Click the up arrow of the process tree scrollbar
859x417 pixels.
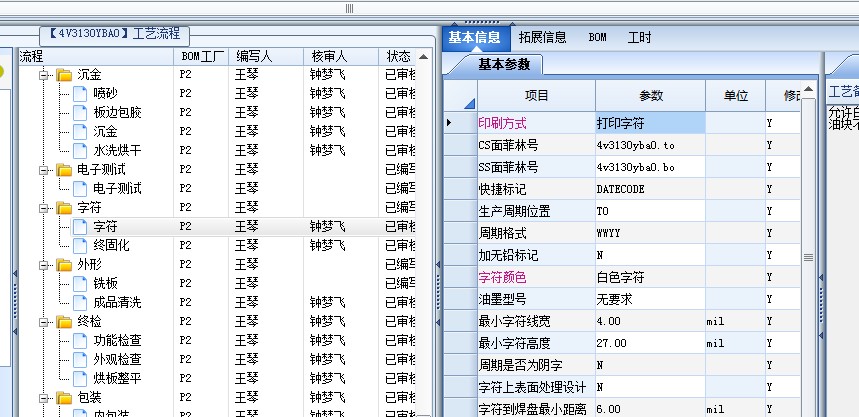pos(423,57)
